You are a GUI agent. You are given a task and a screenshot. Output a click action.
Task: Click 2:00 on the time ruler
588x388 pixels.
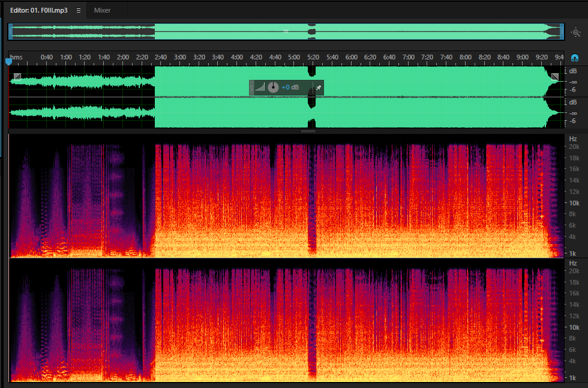tap(123, 57)
